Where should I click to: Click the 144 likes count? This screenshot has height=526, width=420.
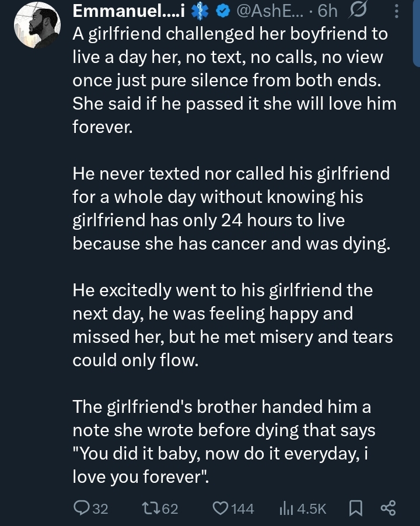point(243,509)
